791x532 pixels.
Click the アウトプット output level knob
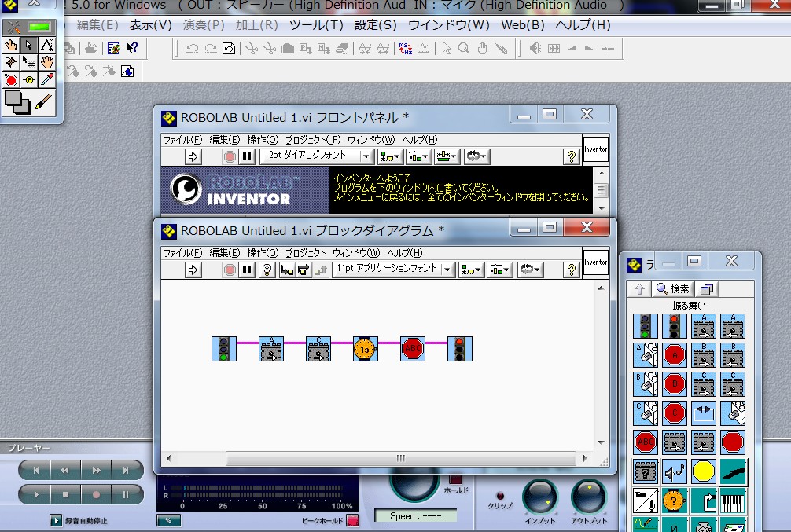[x=588, y=497]
